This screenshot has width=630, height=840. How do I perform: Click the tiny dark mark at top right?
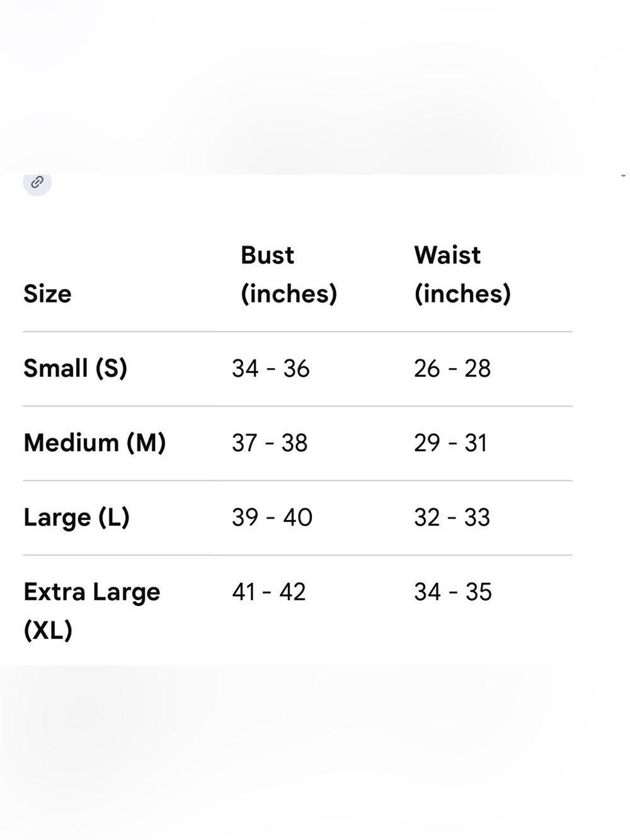click(623, 175)
